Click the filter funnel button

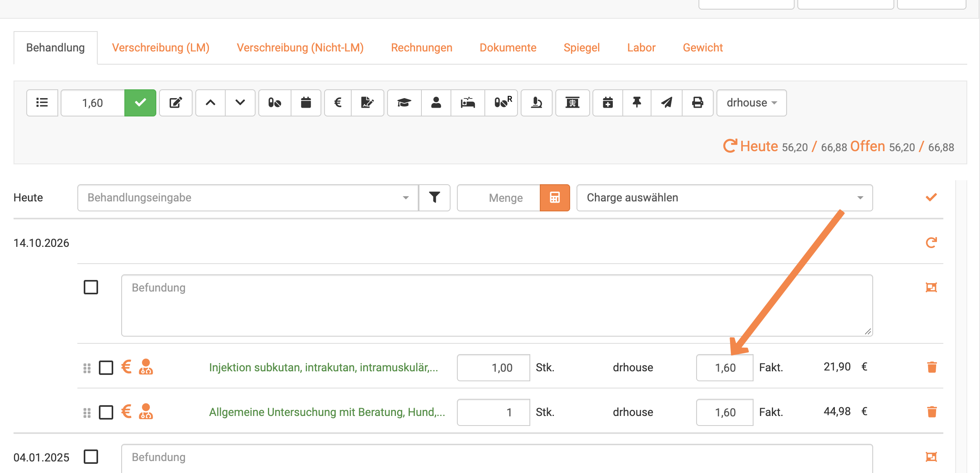click(435, 198)
